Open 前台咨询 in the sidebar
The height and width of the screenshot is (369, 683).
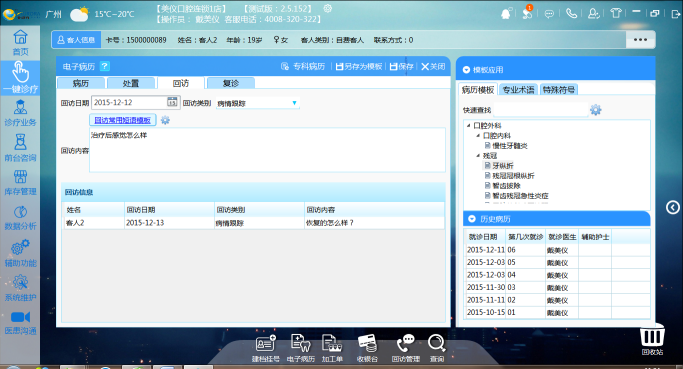[20, 148]
